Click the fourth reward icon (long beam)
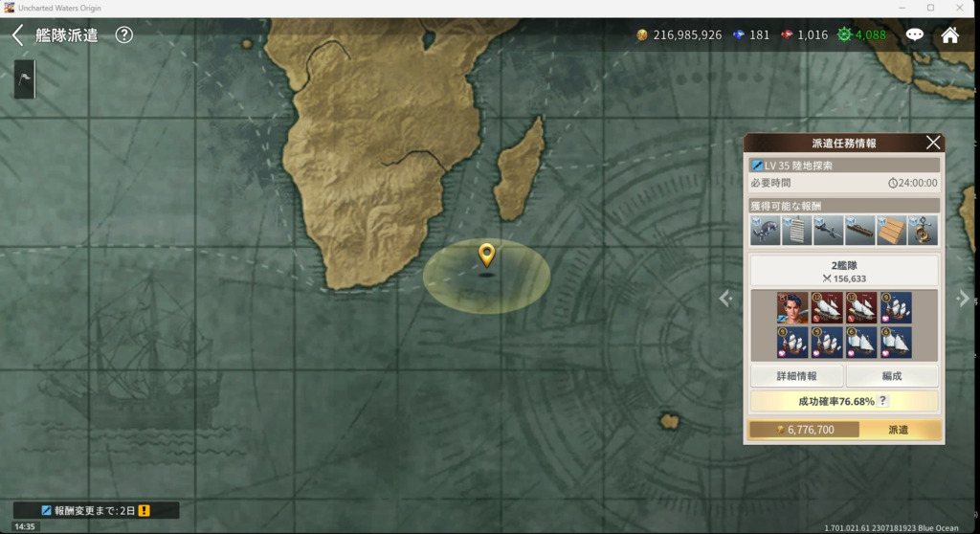 pyautogui.click(x=859, y=230)
